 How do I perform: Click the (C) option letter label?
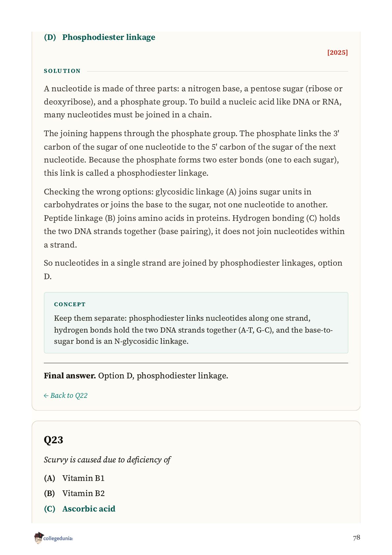click(50, 509)
